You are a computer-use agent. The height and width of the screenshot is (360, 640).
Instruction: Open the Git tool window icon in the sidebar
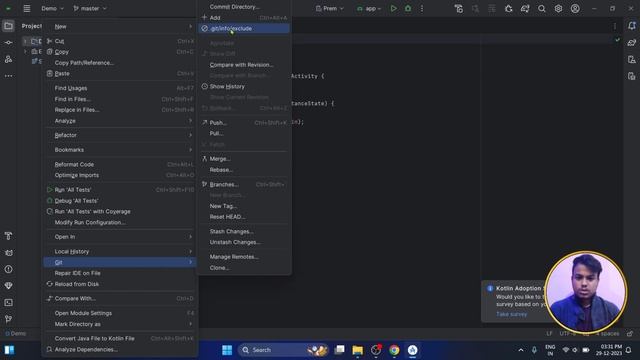coord(8,319)
